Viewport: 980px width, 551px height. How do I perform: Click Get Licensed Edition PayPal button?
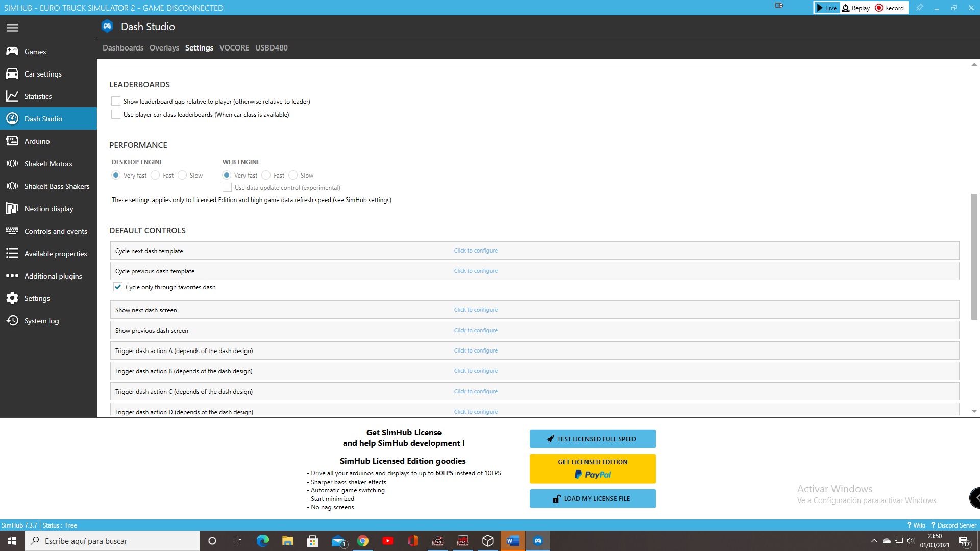point(593,468)
